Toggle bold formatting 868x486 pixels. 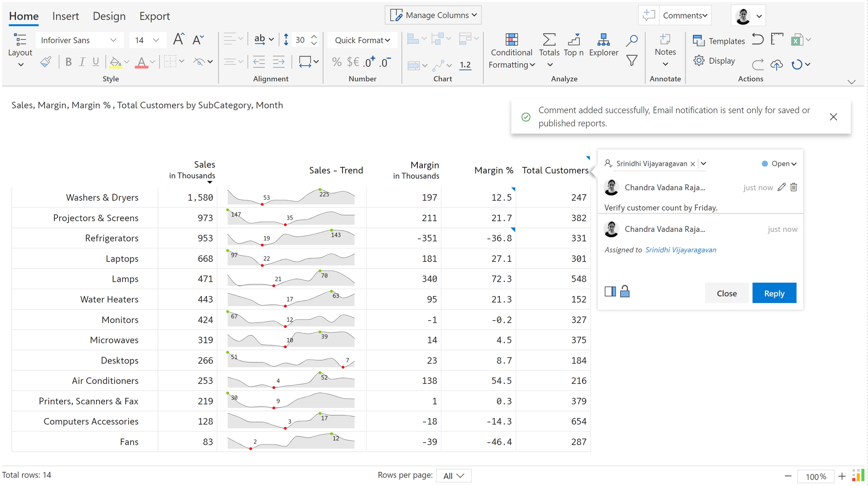tap(68, 62)
